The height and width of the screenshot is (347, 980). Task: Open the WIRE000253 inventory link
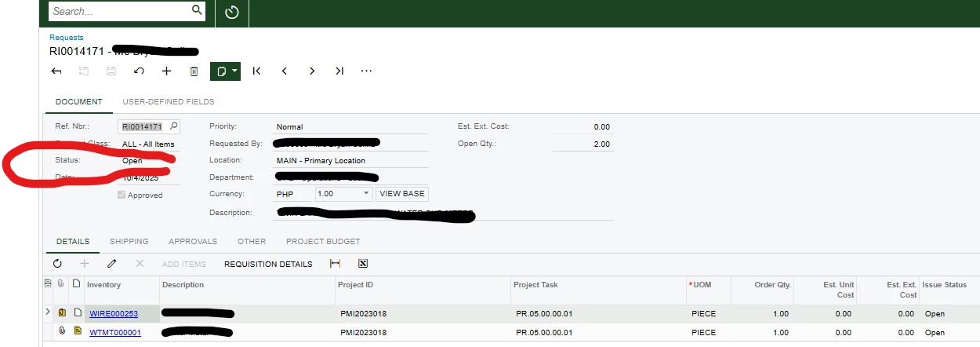coord(114,314)
